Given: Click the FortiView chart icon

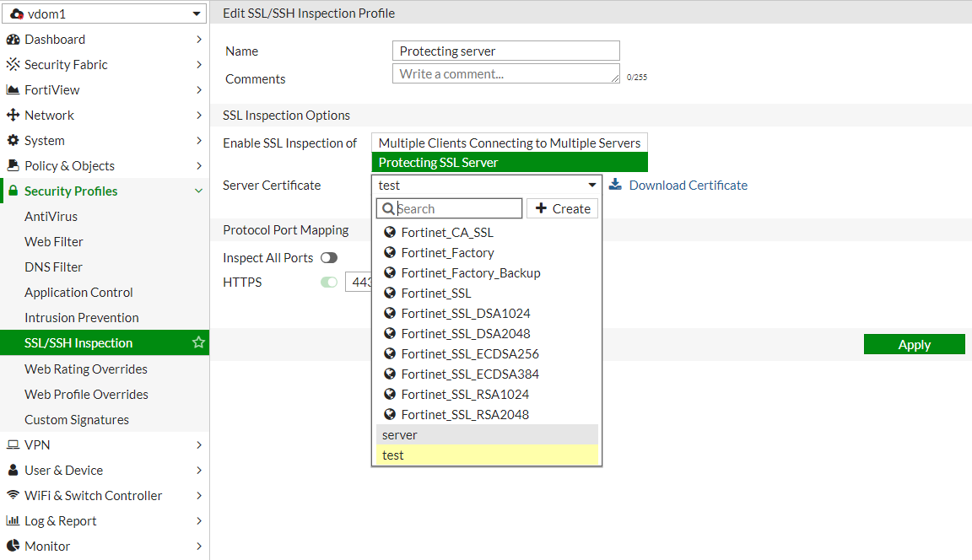Looking at the screenshot, I should 13,90.
